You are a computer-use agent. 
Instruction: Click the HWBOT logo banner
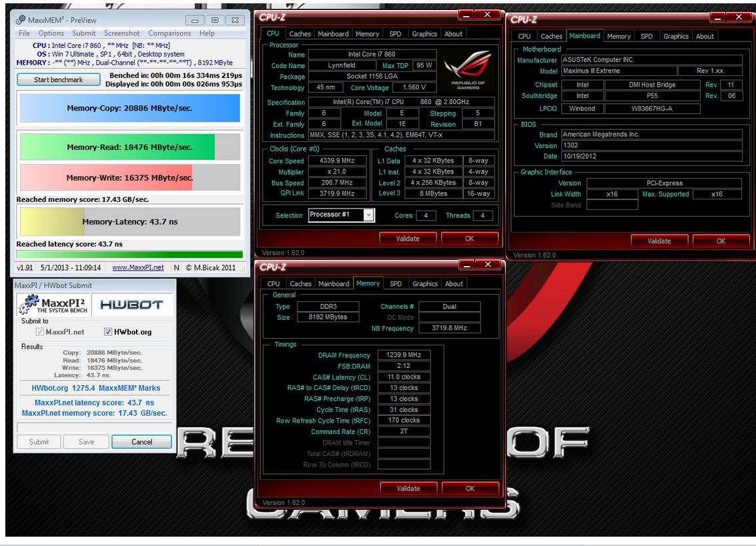pyautogui.click(x=131, y=305)
